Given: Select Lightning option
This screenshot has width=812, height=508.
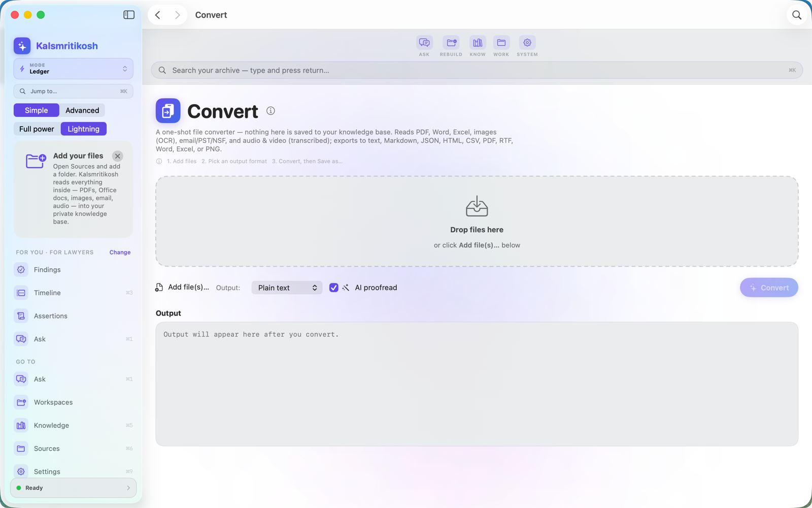Looking at the screenshot, I should (84, 129).
